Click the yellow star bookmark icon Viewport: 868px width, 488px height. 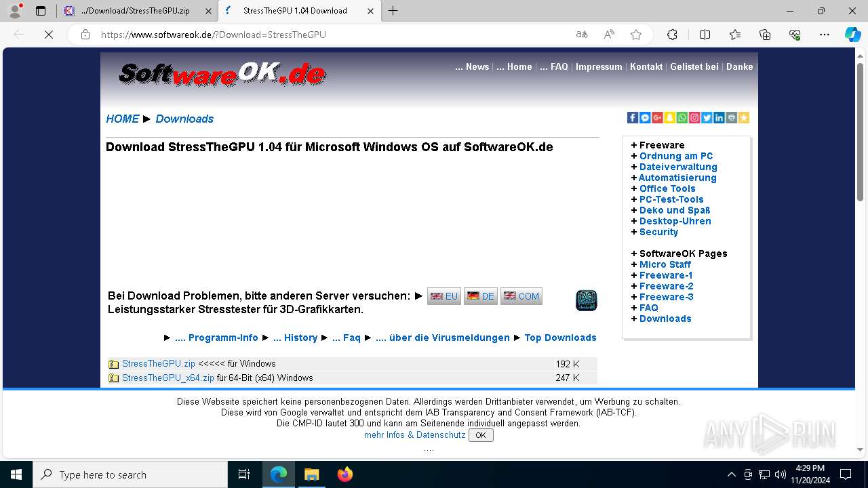tap(744, 118)
